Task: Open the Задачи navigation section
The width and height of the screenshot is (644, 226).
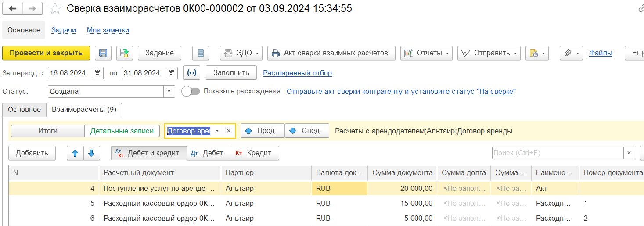Action: 64,30
